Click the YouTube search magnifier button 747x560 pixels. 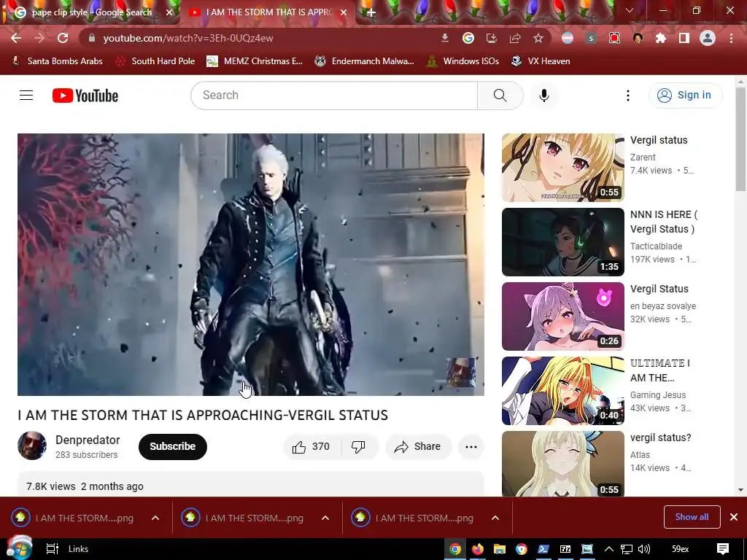pos(500,96)
